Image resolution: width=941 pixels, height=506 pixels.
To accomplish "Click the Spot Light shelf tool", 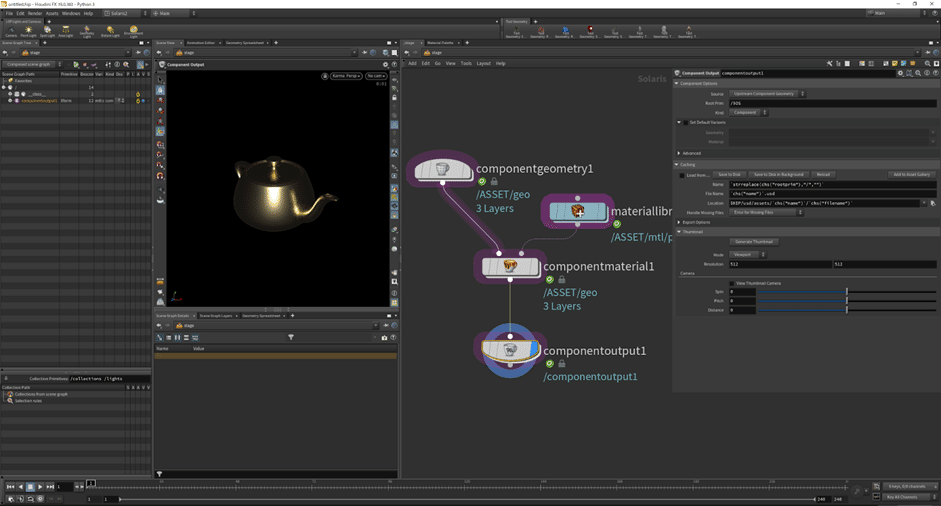I will coord(47,31).
